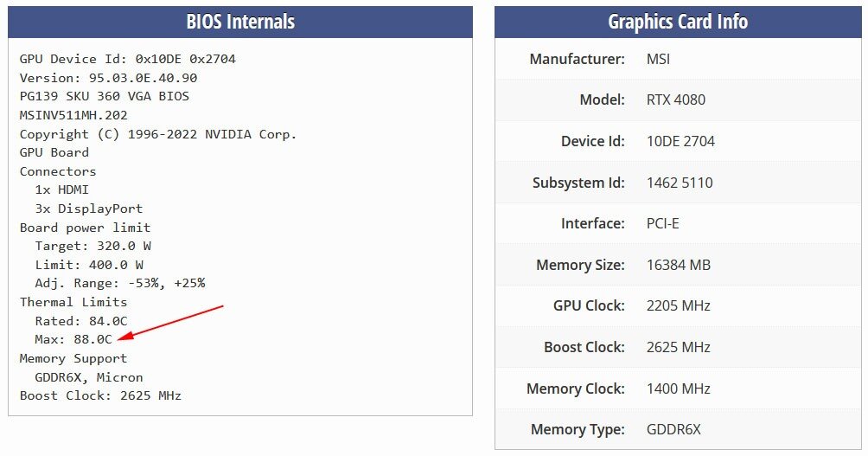Viewport: 868px width, 456px height.
Task: Click the Target: 320.0 W power line
Action: [x=93, y=246]
